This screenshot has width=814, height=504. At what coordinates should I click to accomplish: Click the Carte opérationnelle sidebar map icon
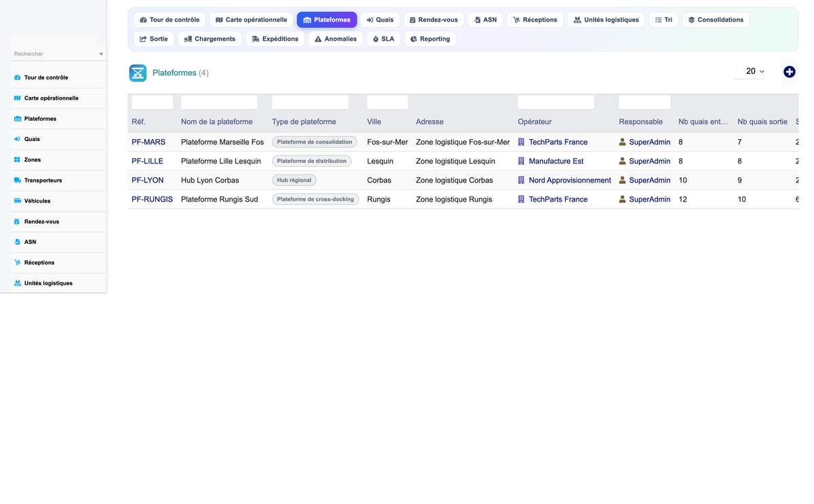[x=18, y=98]
